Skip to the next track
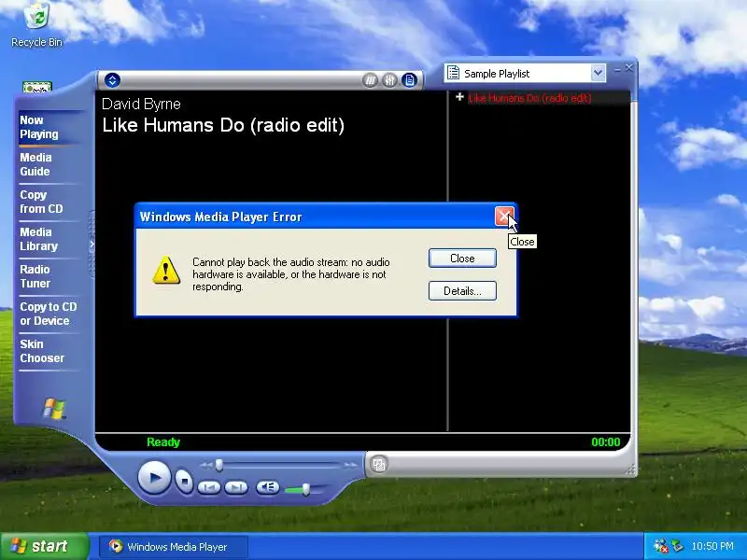This screenshot has height=560, width=747. click(236, 487)
